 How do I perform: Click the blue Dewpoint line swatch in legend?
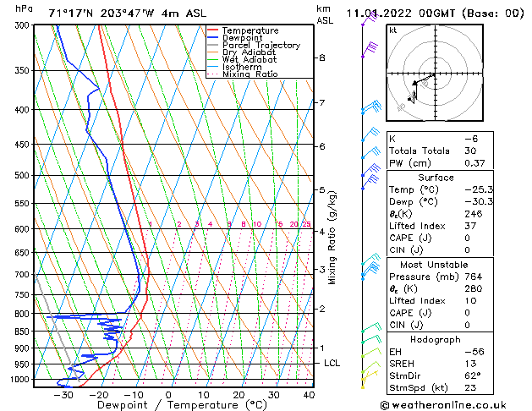(213, 37)
